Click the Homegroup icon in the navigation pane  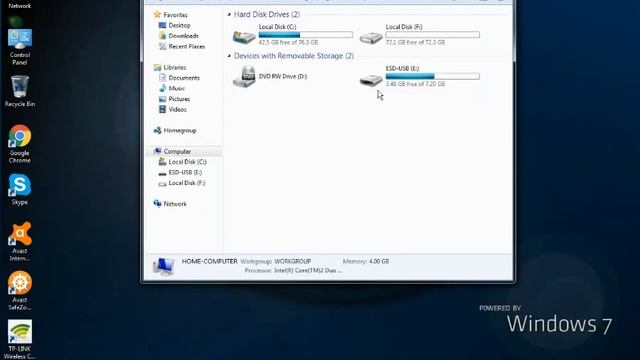coord(157,131)
